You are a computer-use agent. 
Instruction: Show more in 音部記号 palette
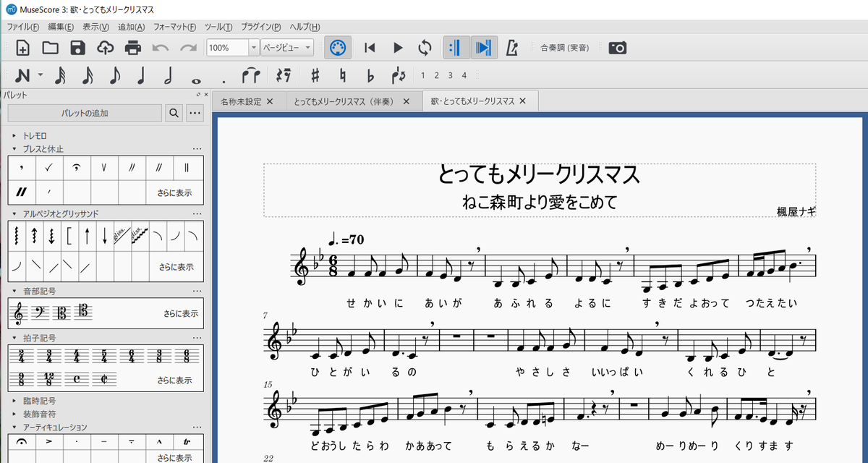click(180, 314)
